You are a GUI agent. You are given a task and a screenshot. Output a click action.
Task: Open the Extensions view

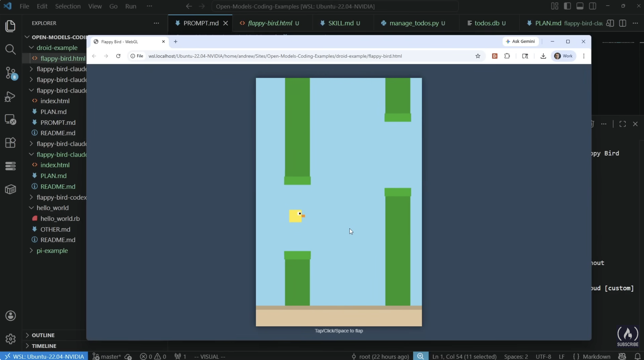pos(10,143)
